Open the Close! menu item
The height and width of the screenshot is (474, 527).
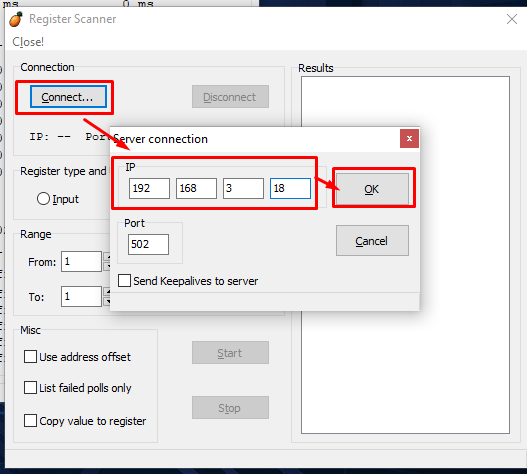pyautogui.click(x=28, y=42)
